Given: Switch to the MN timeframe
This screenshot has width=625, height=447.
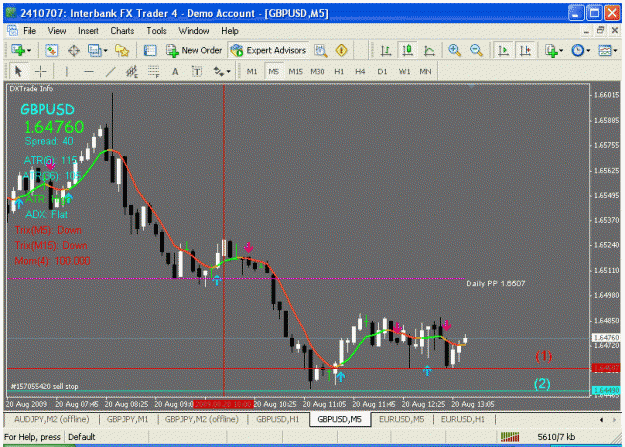Looking at the screenshot, I should tap(425, 71).
